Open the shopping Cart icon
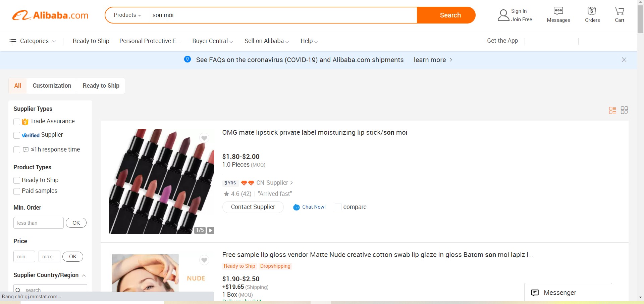The image size is (644, 304). click(x=619, y=11)
